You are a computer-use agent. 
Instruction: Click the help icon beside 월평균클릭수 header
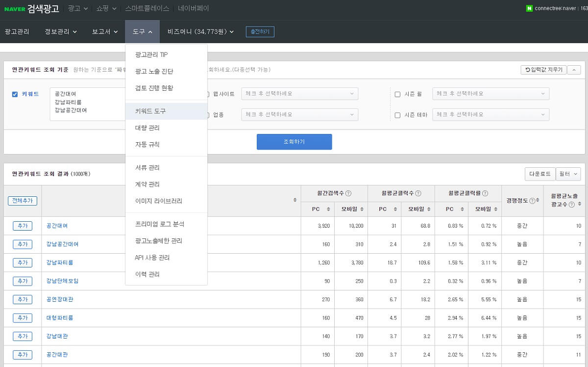[417, 193]
